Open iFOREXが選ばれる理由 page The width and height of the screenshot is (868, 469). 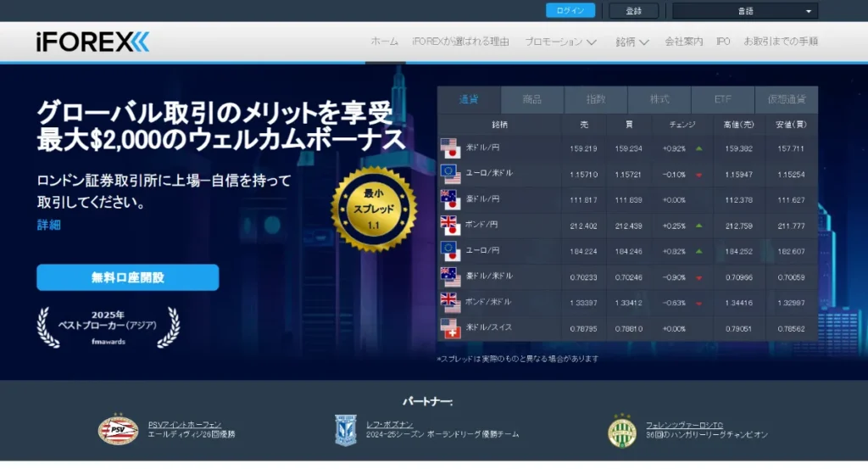[x=460, y=42]
